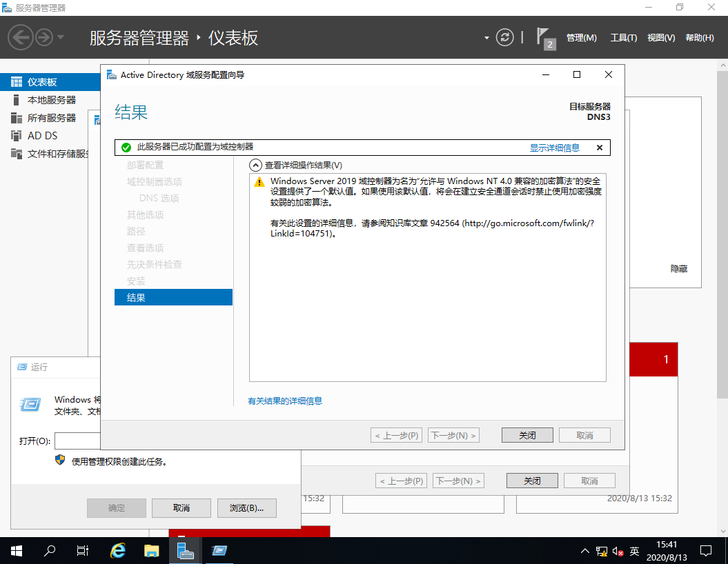Image resolution: width=728 pixels, height=564 pixels.
Task: Select the 部署配置 wizard step
Action: [x=146, y=165]
